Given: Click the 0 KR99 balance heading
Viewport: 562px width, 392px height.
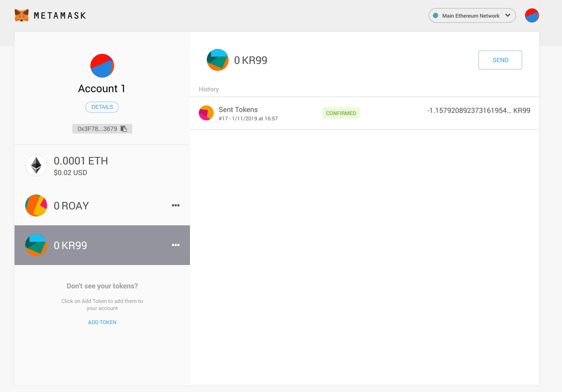Looking at the screenshot, I should 250,60.
